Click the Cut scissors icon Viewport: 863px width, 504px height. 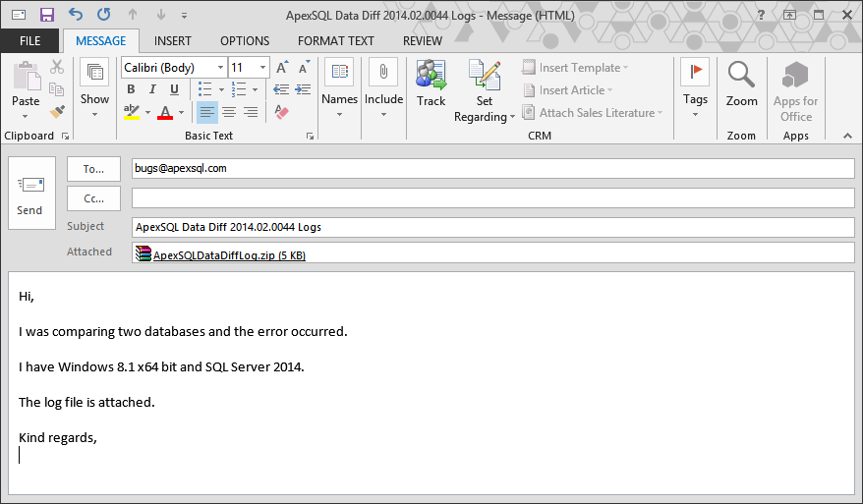click(x=57, y=67)
